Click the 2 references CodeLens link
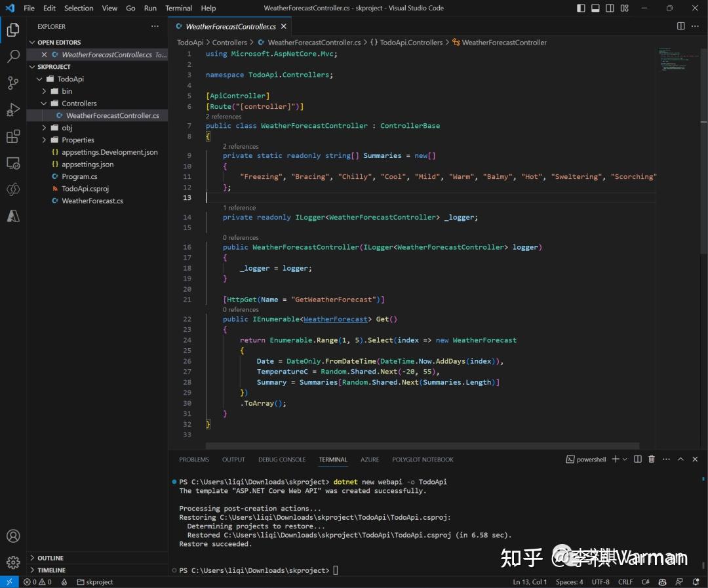The image size is (708, 588). coord(224,115)
